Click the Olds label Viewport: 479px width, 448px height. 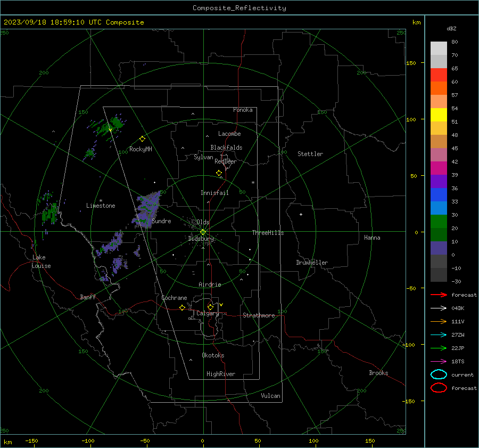(x=203, y=222)
